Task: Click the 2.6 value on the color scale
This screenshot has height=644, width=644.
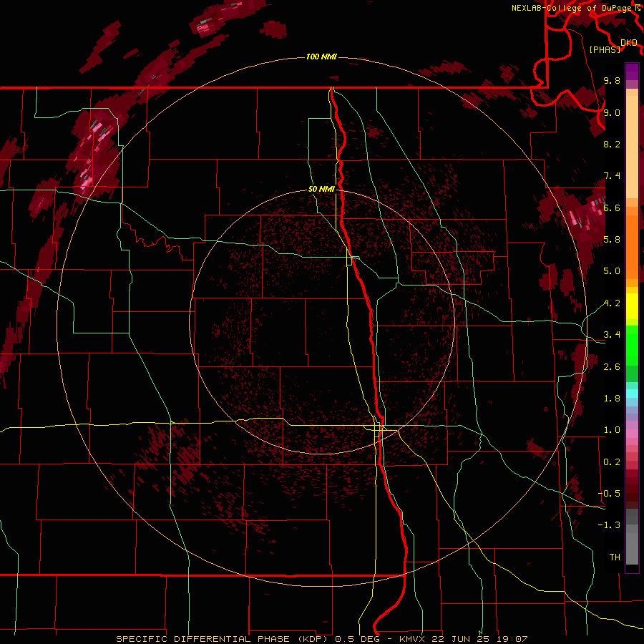Action: pyautogui.click(x=612, y=367)
